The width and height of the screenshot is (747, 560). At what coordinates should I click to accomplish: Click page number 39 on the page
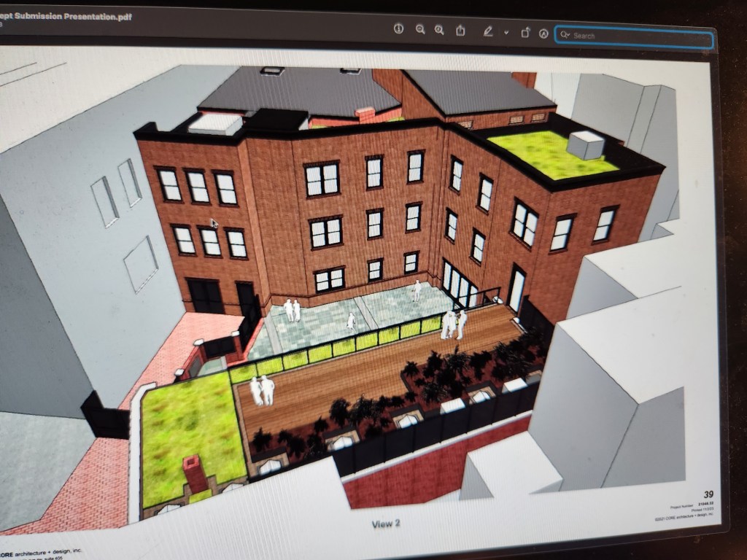tap(708, 494)
